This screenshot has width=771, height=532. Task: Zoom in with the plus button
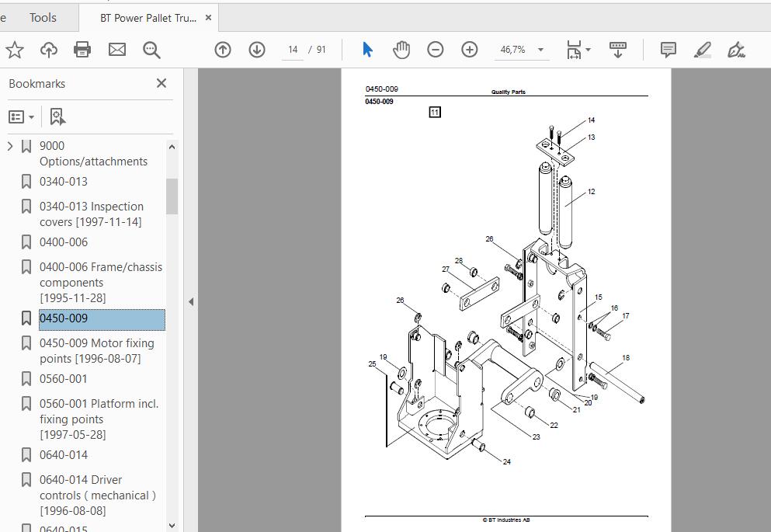click(x=470, y=50)
